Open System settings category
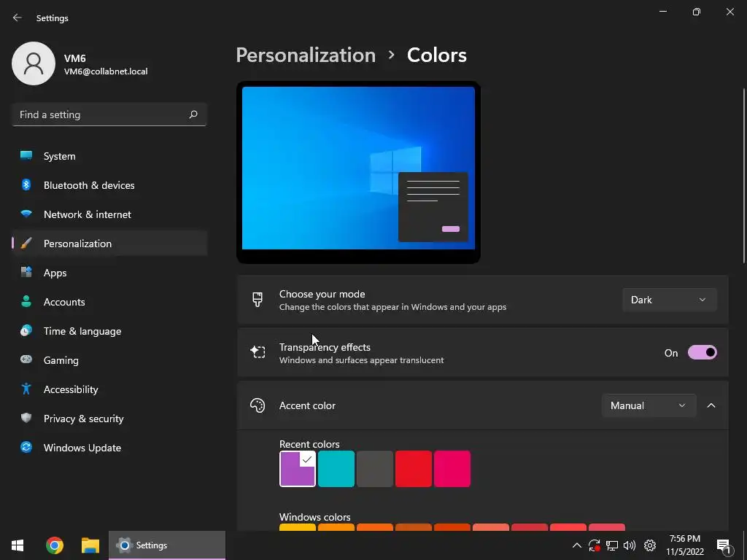The image size is (747, 560). point(109,156)
